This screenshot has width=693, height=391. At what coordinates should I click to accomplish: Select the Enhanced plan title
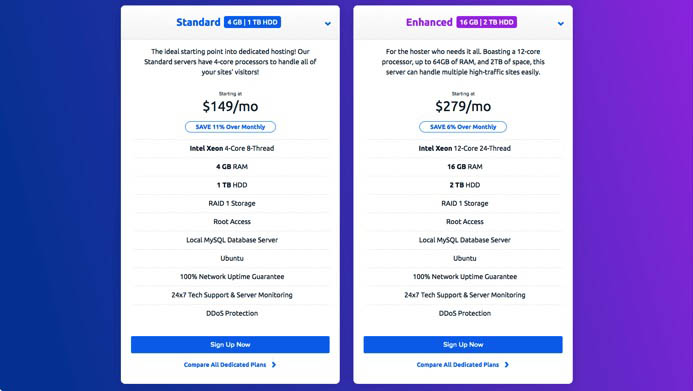coord(429,22)
